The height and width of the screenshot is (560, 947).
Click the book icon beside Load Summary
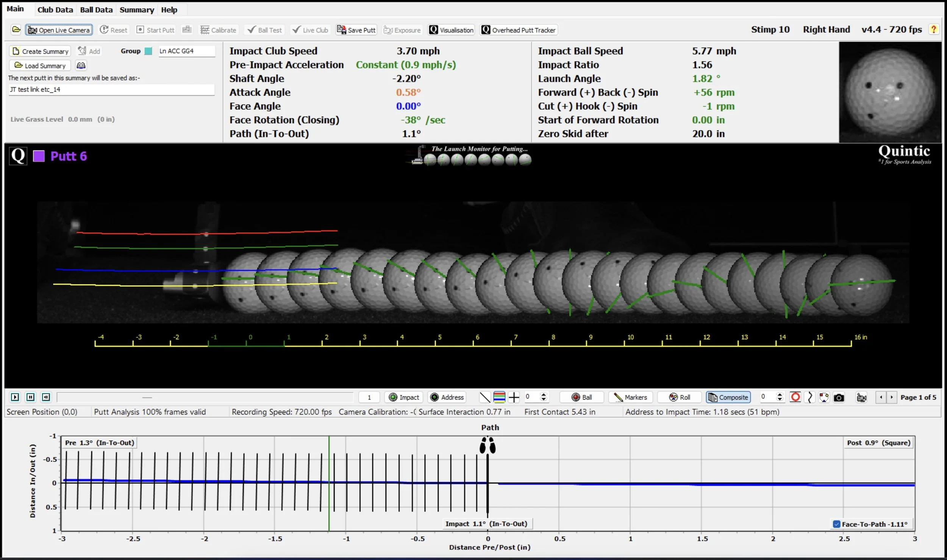pyautogui.click(x=81, y=66)
